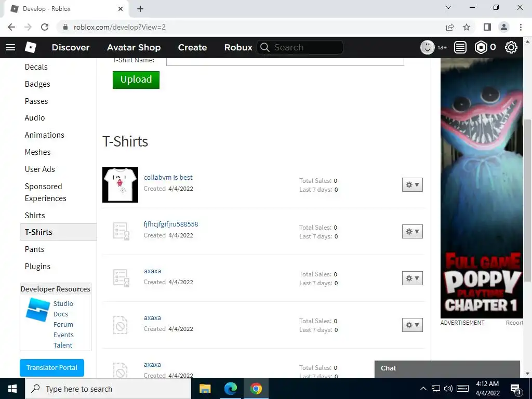Open the collabvm is best link
The image size is (532, 399).
coord(168,177)
